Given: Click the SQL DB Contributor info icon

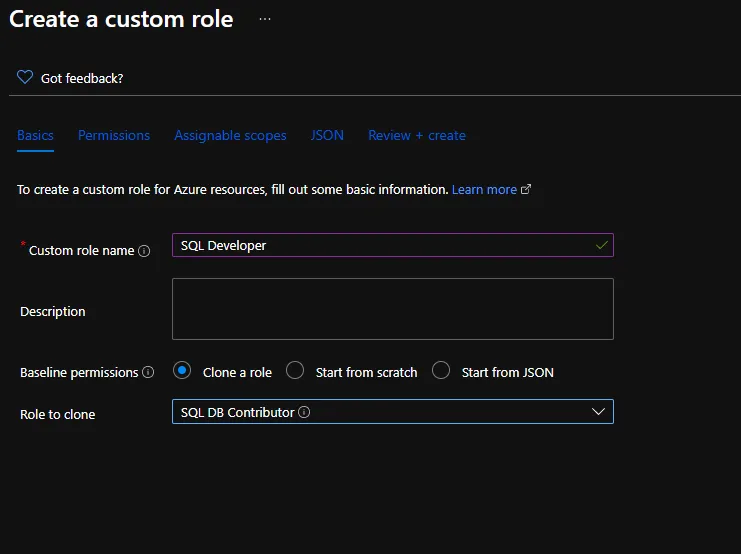Looking at the screenshot, I should click(x=304, y=412).
